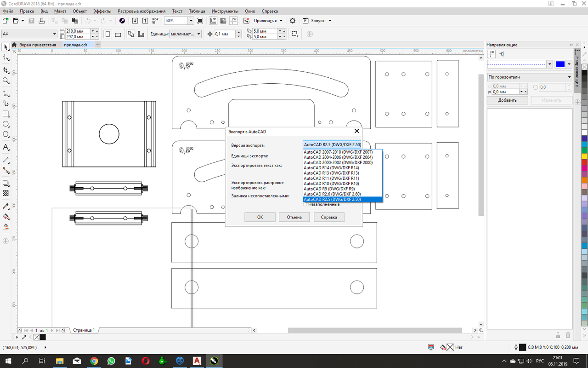The height and width of the screenshot is (368, 588).
Task: Open the Макет menu
Action: click(x=60, y=11)
